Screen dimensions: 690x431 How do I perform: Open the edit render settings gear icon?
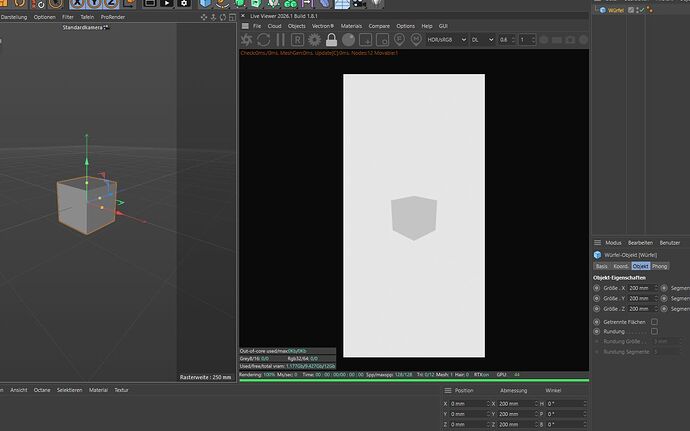coord(184,4)
